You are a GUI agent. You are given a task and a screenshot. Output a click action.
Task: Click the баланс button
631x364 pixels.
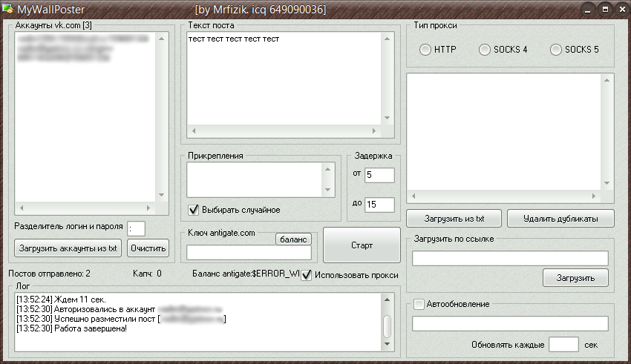293,239
